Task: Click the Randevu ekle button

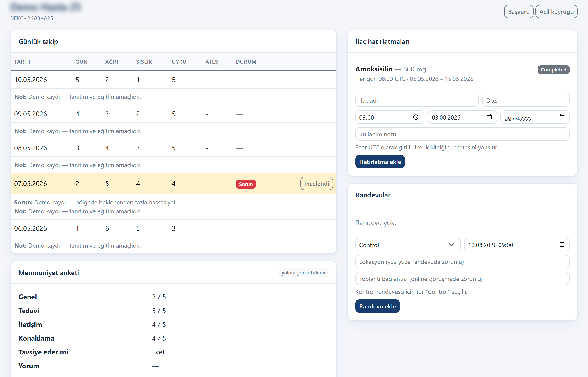Action: 377,306
